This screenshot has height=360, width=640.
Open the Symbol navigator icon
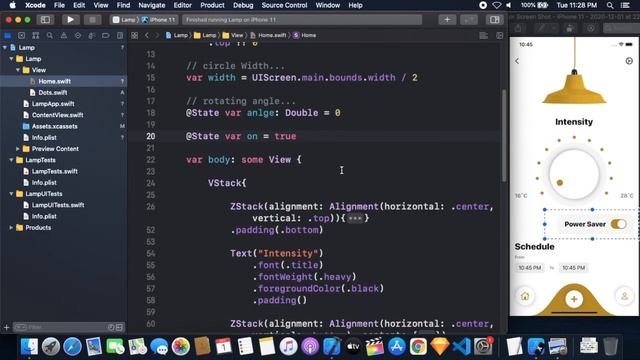point(36,36)
